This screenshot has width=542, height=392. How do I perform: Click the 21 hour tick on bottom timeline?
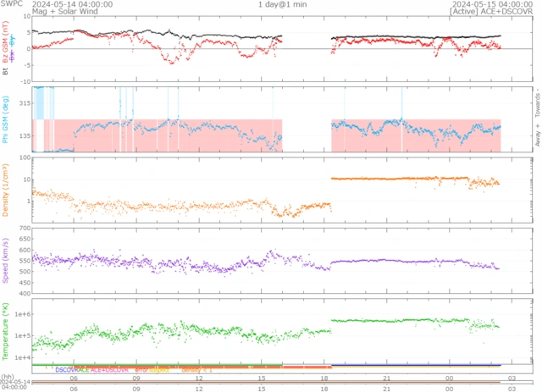387,387
